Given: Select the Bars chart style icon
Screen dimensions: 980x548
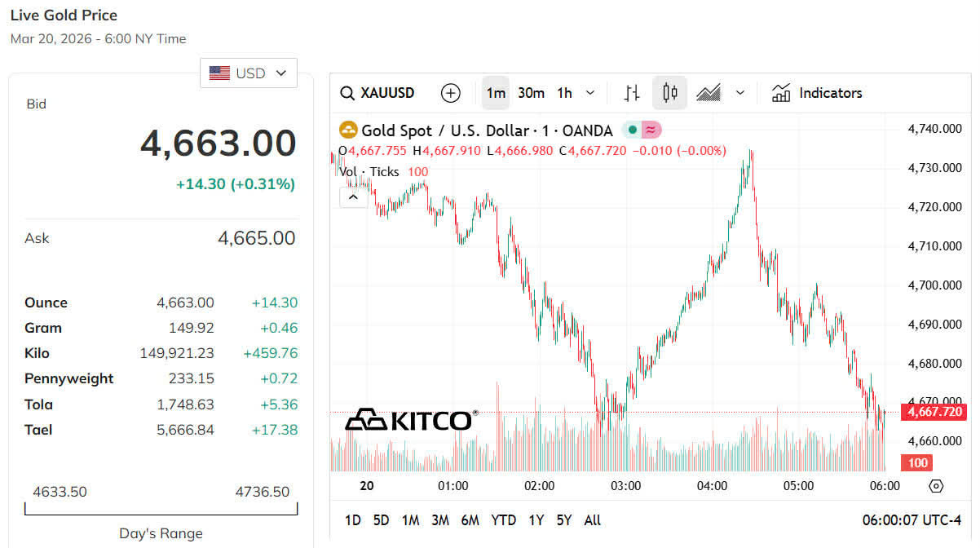Looking at the screenshot, I should (632, 93).
